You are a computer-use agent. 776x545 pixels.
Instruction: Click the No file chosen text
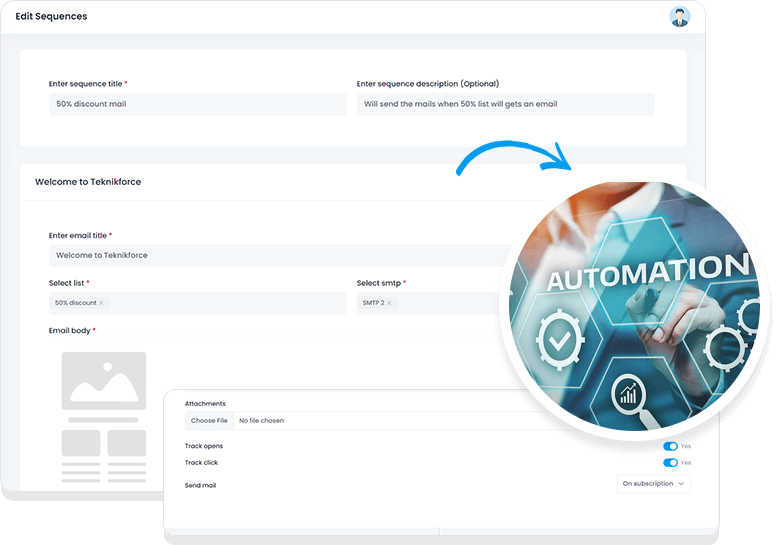pyautogui.click(x=261, y=421)
